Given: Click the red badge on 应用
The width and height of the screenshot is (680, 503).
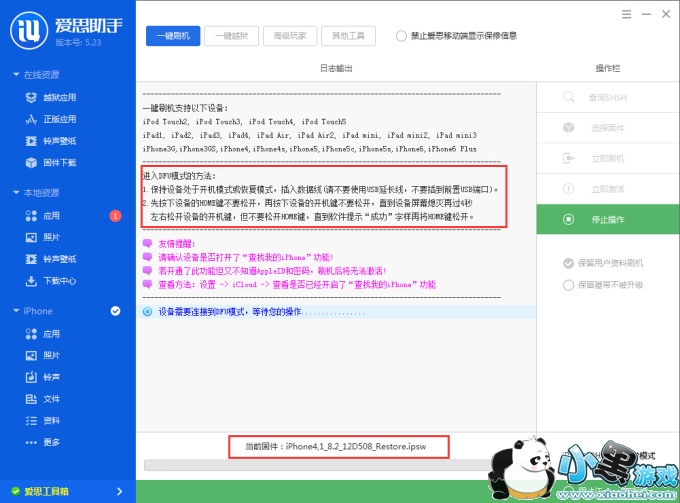Looking at the screenshot, I should point(115,216).
